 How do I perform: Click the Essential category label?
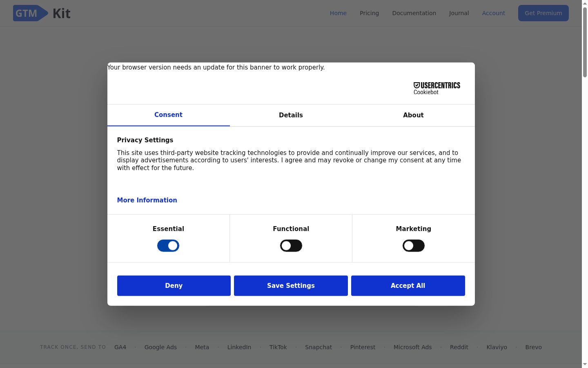tap(168, 229)
